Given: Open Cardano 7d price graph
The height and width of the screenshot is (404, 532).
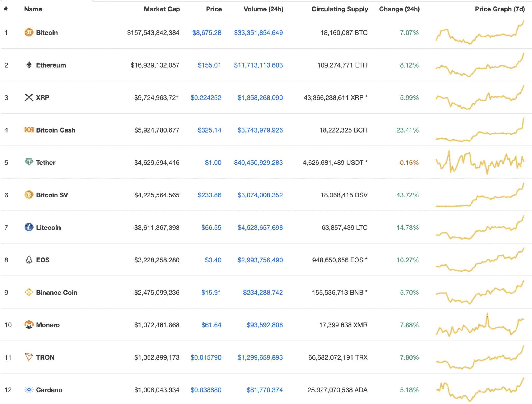Looking at the screenshot, I should [x=480, y=390].
